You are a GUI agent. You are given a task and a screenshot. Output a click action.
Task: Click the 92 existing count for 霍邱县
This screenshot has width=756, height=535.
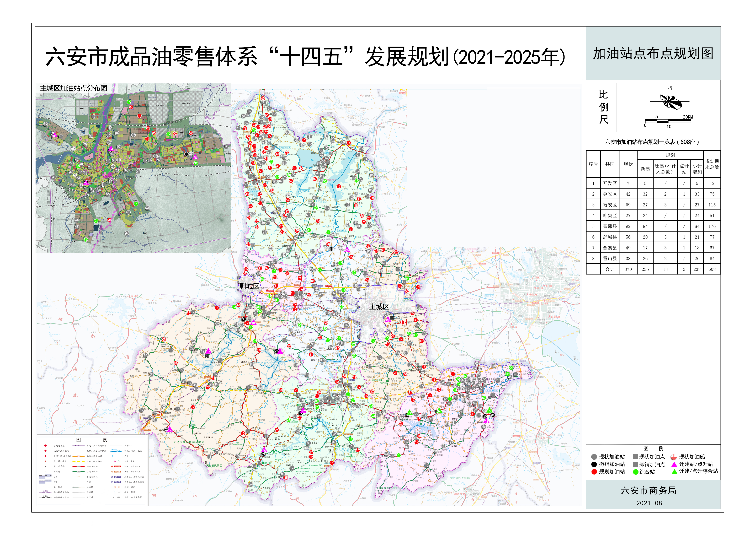(628, 226)
